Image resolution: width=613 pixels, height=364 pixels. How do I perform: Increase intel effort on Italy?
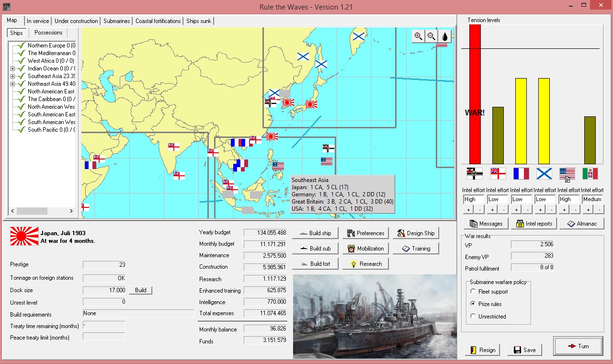587,209
